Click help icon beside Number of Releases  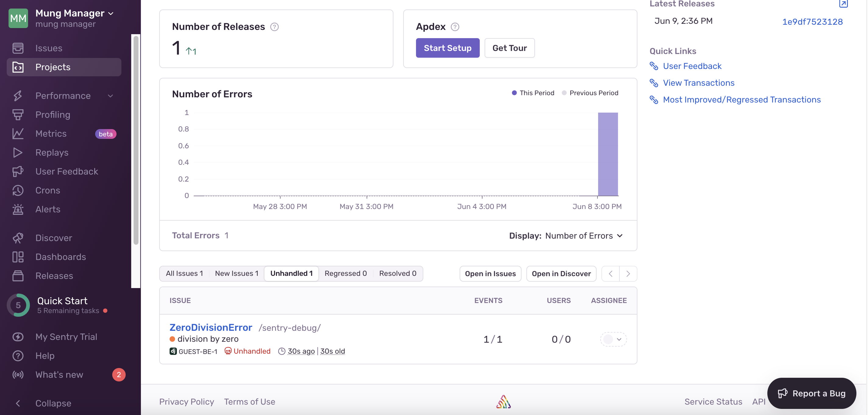(274, 27)
